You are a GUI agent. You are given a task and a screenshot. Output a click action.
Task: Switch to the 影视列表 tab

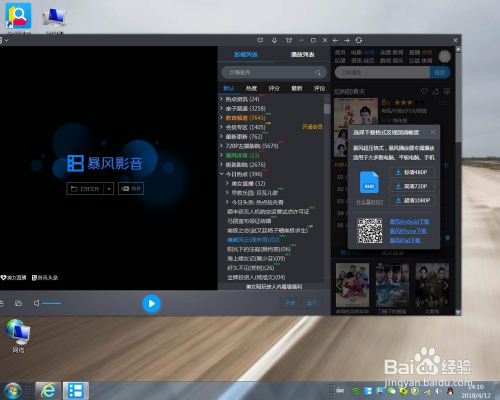tap(246, 54)
